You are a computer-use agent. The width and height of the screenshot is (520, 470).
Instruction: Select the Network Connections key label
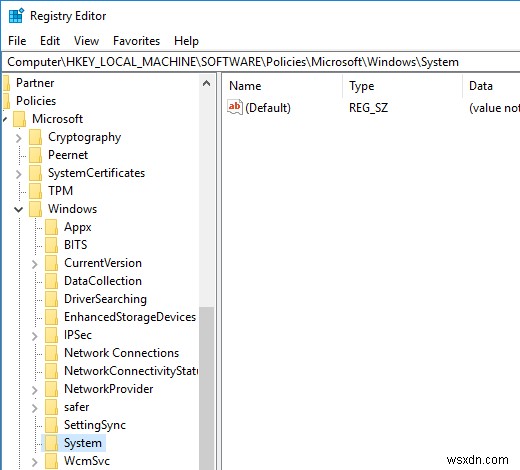pos(122,353)
